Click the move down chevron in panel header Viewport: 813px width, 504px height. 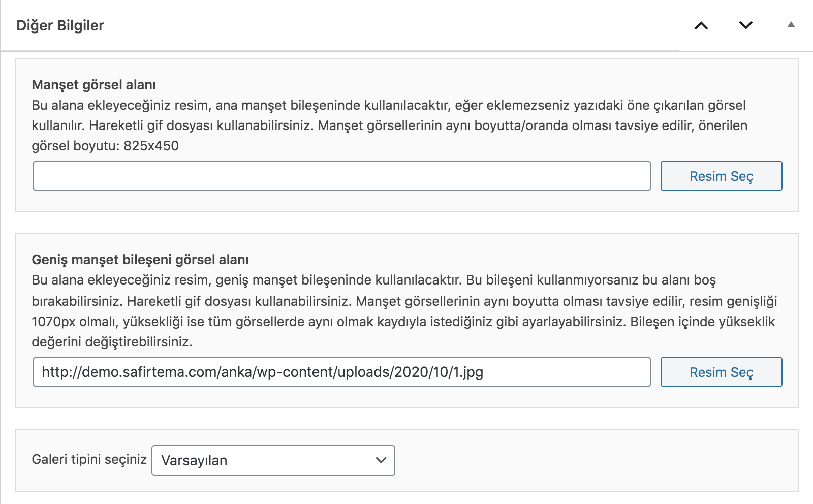pos(745,25)
